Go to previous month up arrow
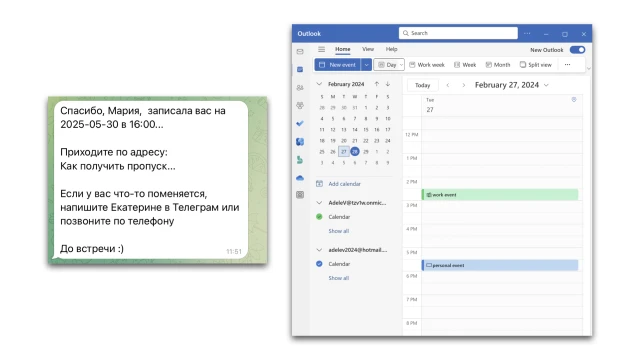Screen dimensions: 640x360 click(376, 84)
